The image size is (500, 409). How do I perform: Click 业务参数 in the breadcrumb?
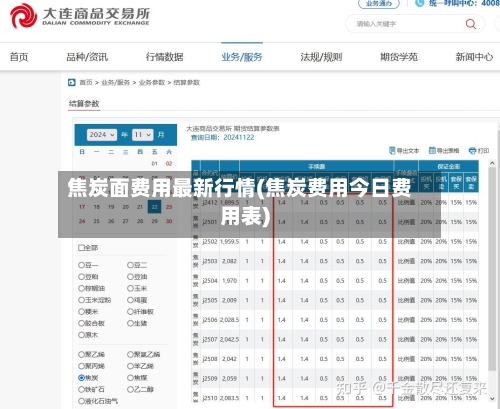point(152,82)
